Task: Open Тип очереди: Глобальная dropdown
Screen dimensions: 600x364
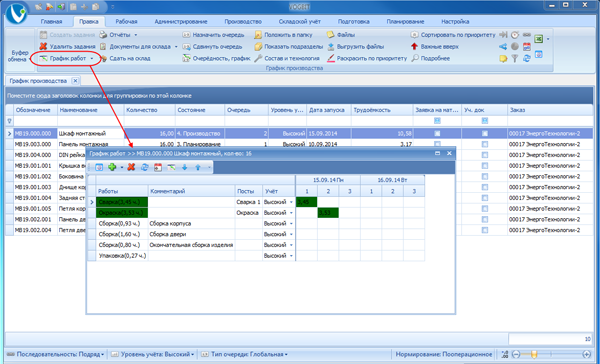Action: click(x=245, y=354)
